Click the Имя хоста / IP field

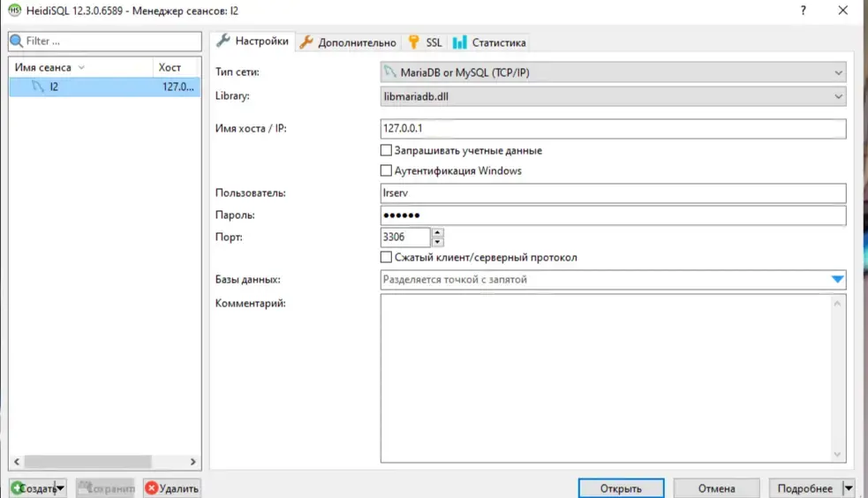[x=614, y=128]
